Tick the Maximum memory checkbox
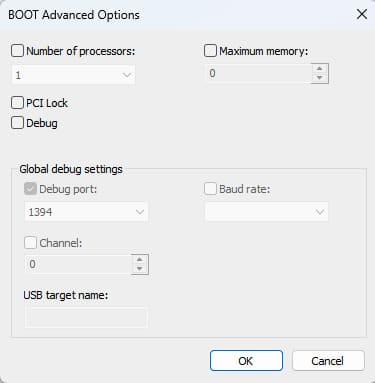 coord(210,51)
